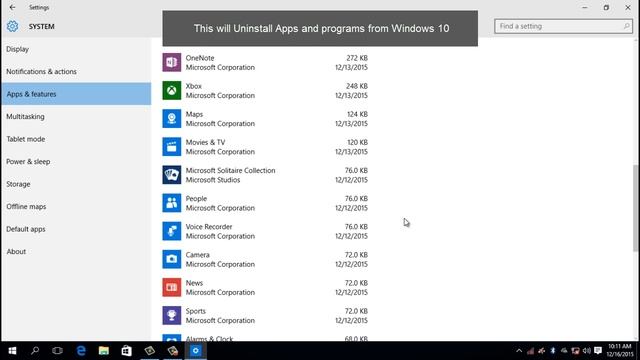This screenshot has height=360, width=640.
Task: Click the 248 KB size of Xbox
Action: click(x=357, y=86)
